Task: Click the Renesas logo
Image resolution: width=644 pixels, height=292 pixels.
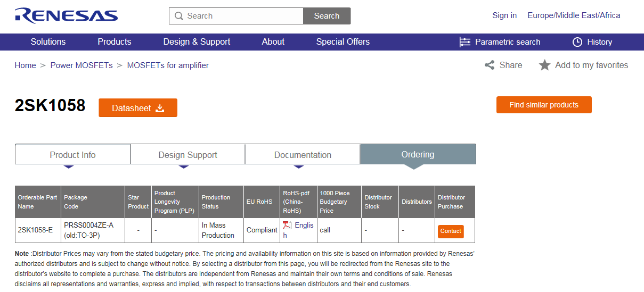Action: tap(66, 15)
